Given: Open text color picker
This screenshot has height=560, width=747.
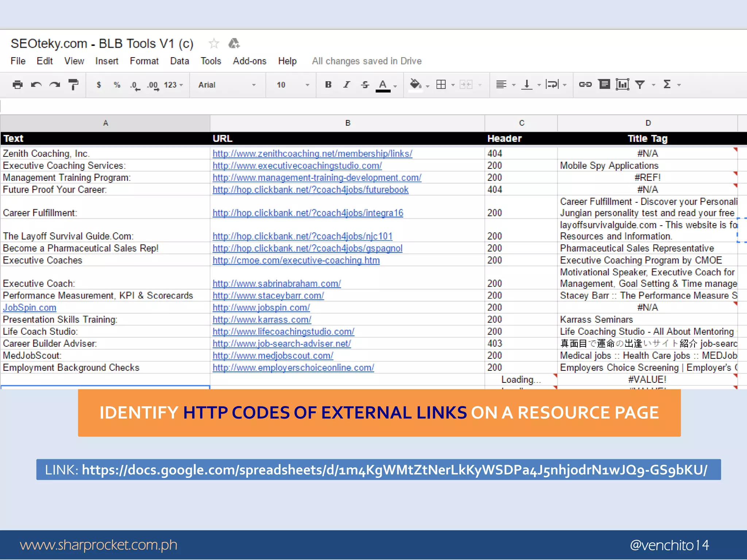Looking at the screenshot, I should [383, 86].
